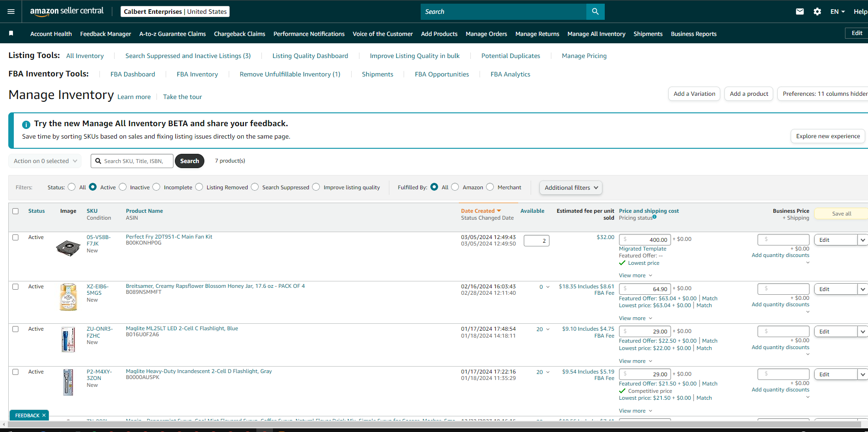The width and height of the screenshot is (868, 432).
Task: Select Improve listing quality radio button
Action: click(316, 187)
